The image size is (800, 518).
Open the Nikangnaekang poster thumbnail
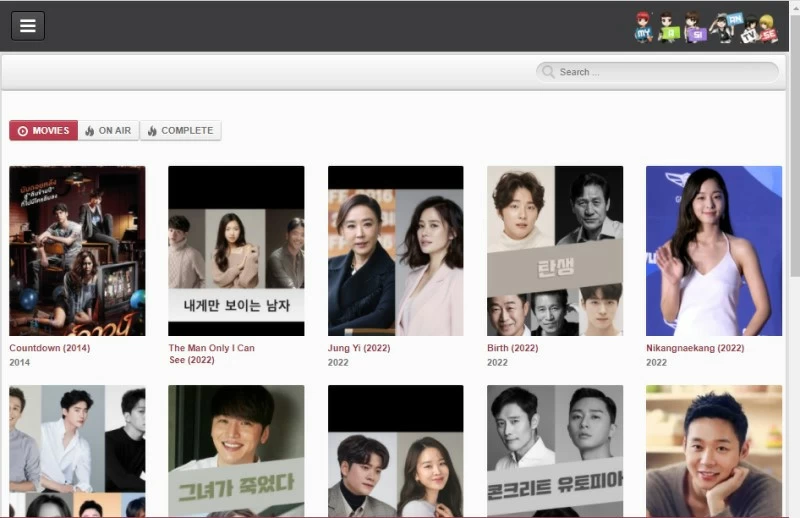point(714,251)
